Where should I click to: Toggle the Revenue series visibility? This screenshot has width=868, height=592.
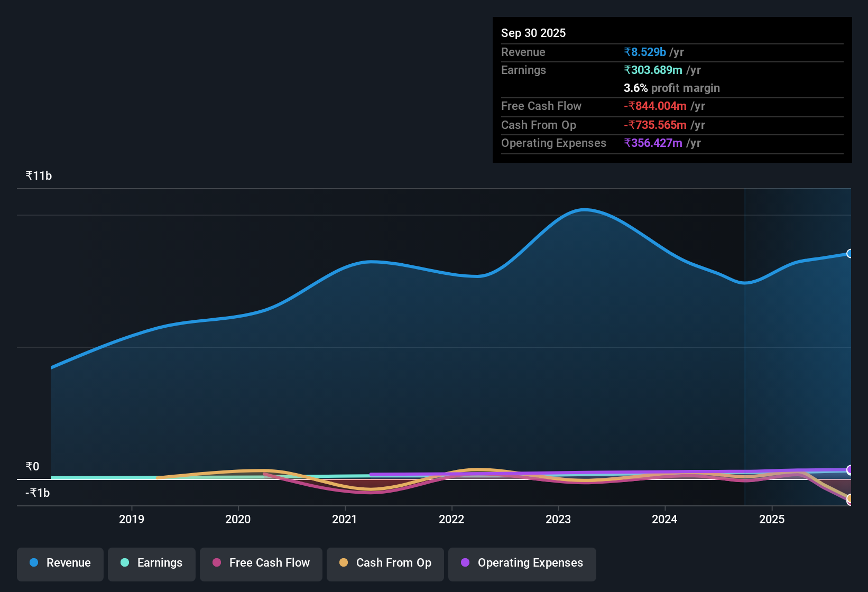pos(60,563)
